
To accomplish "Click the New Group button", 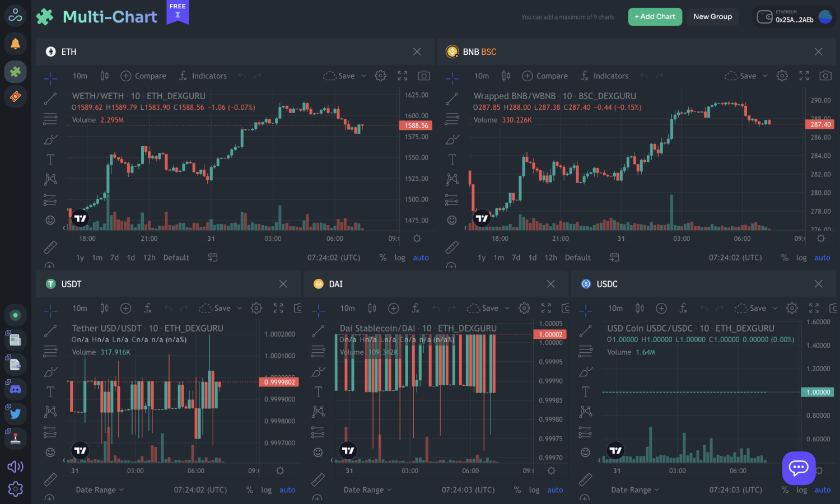I will click(x=712, y=17).
